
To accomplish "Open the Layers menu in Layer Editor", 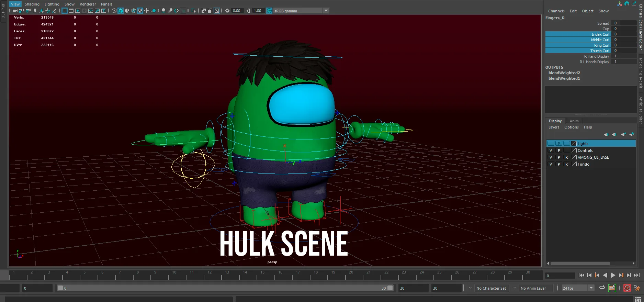I will [554, 127].
